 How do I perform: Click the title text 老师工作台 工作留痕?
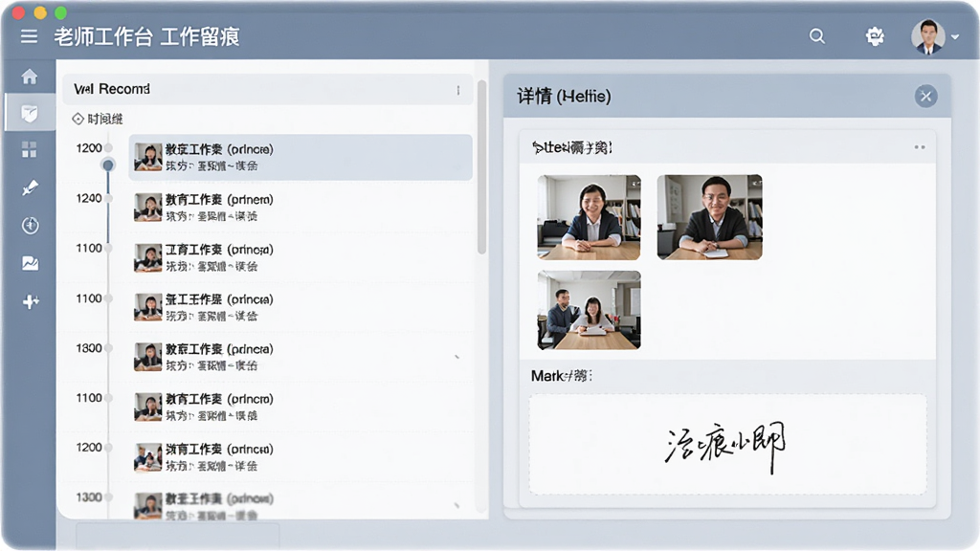point(146,37)
